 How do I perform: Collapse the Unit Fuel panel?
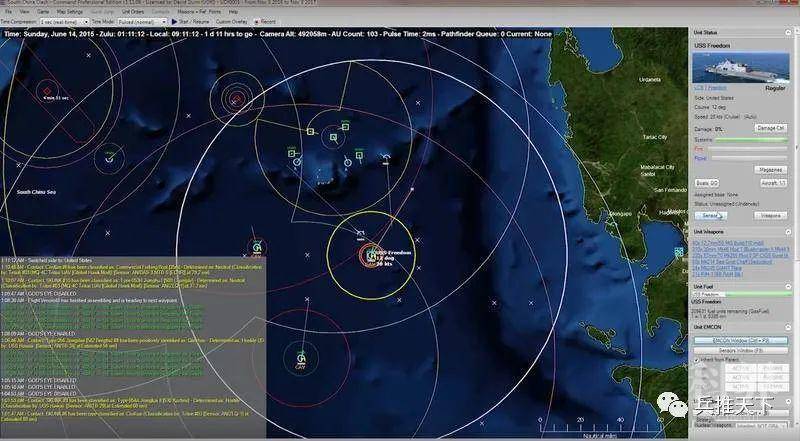tap(788, 287)
